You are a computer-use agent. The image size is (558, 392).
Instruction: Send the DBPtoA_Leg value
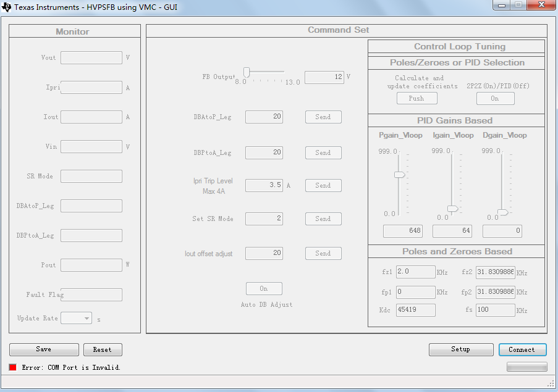pos(323,153)
